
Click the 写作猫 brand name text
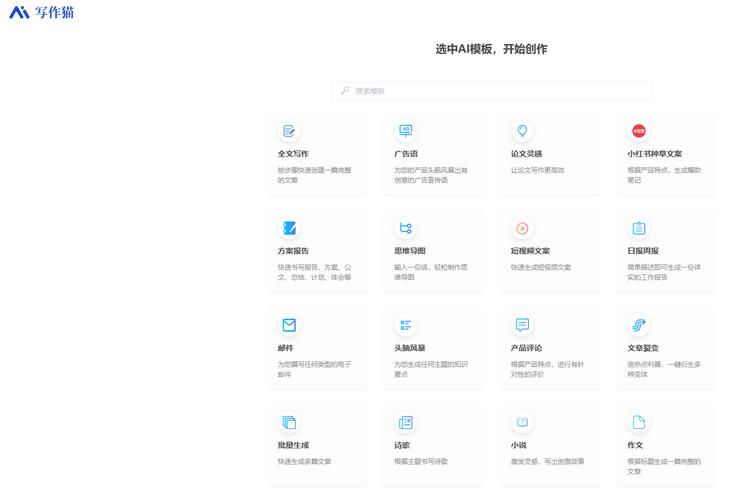54,12
